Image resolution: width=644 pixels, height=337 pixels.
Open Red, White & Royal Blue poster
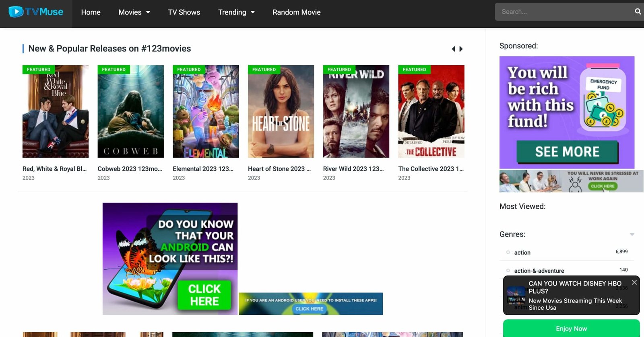56,111
